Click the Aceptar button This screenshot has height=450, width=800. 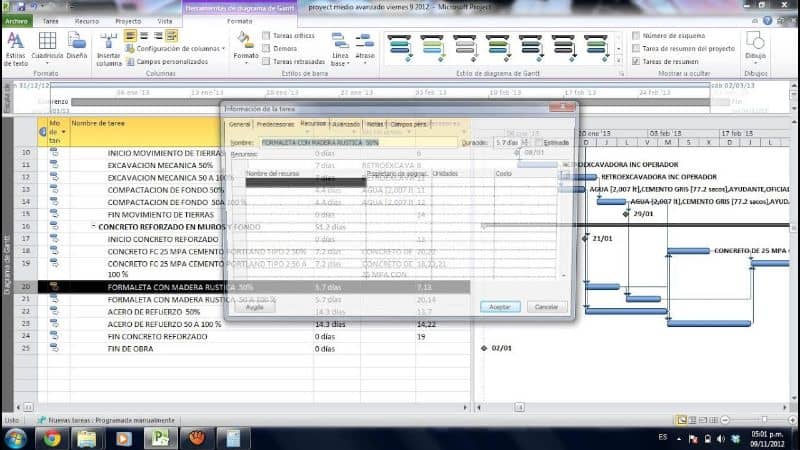pyautogui.click(x=500, y=307)
